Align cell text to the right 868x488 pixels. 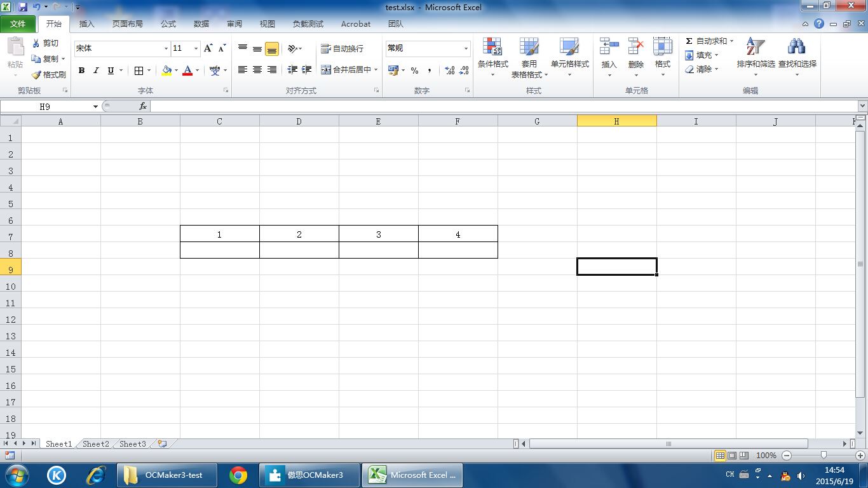[272, 70]
